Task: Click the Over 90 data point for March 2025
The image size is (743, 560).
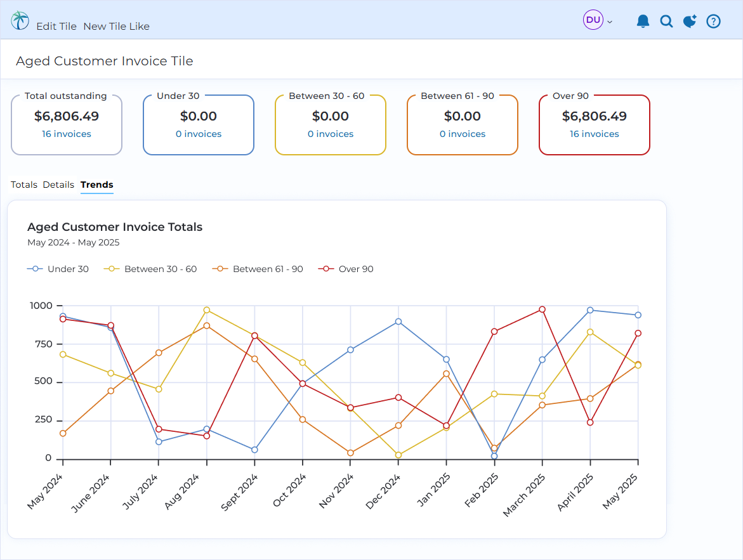Action: pos(542,309)
